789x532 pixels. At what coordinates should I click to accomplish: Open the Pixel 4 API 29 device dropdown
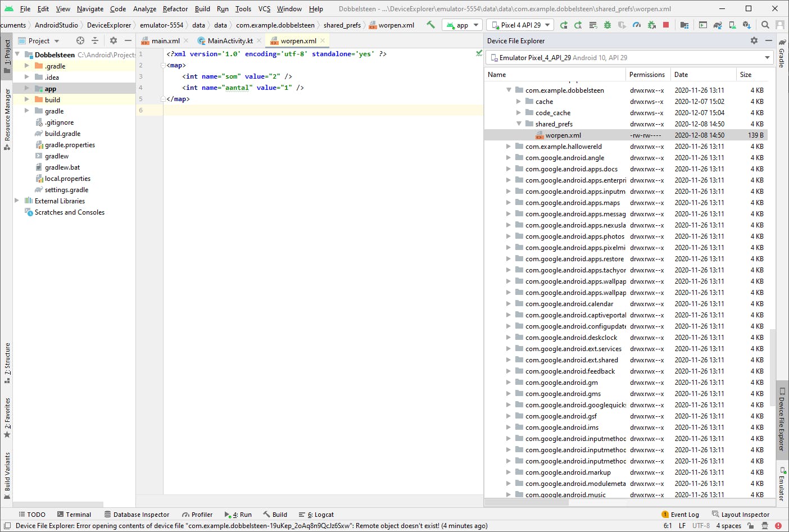[520, 25]
